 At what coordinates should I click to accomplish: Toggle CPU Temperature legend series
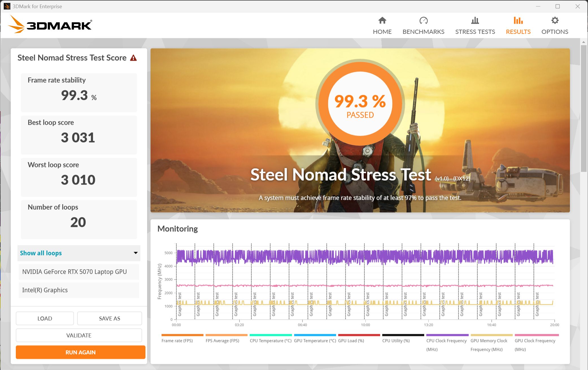[270, 341]
